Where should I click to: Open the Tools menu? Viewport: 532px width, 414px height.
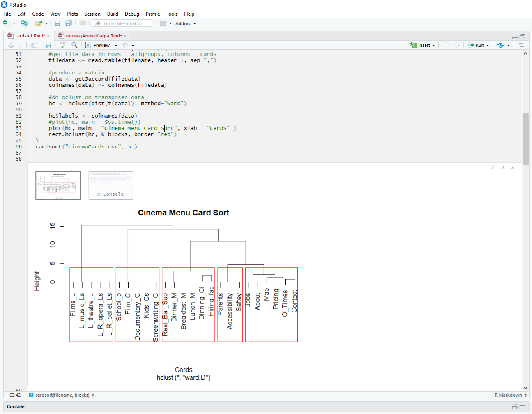coord(172,14)
